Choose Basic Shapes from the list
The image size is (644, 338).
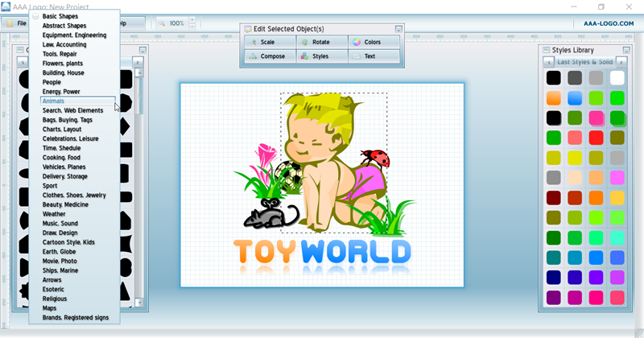[60, 16]
